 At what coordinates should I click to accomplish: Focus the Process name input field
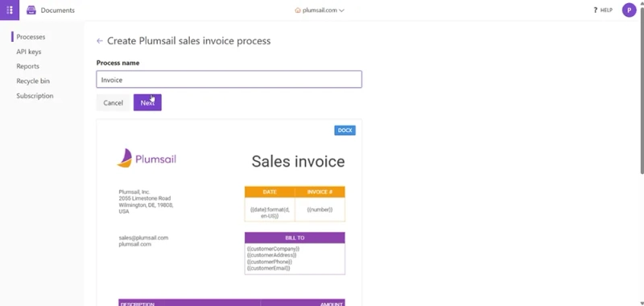[x=229, y=79]
